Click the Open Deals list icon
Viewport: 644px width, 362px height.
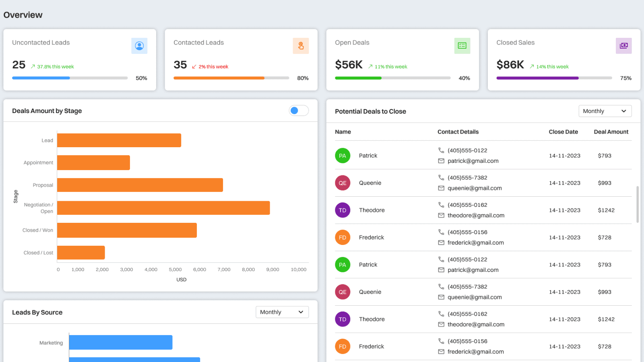(462, 46)
